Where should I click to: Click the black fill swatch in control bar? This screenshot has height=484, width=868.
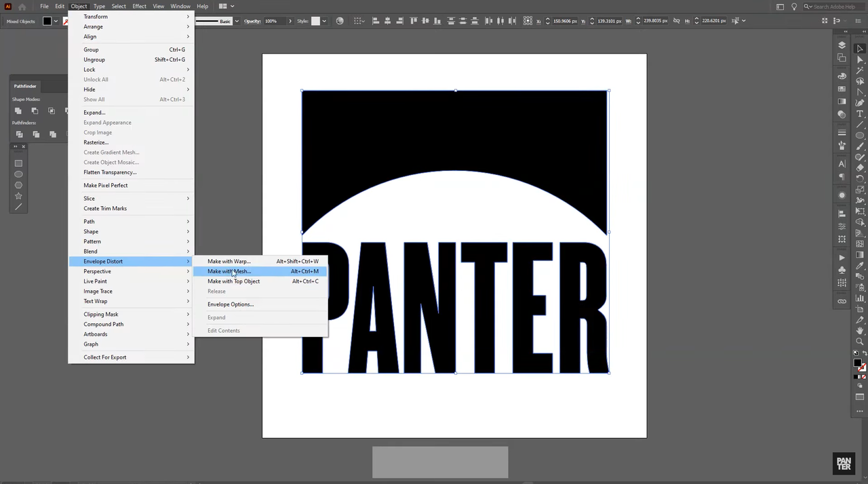pyautogui.click(x=47, y=21)
